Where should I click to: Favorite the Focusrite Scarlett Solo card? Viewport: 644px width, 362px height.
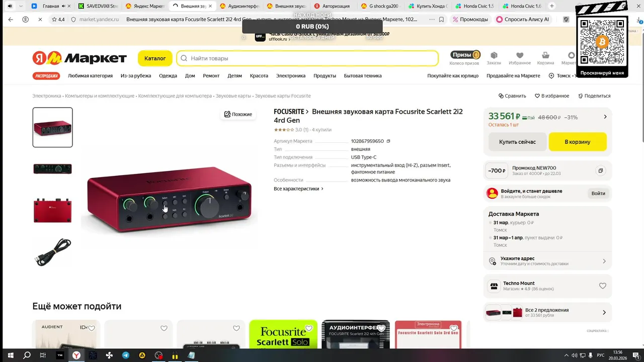pos(309,328)
